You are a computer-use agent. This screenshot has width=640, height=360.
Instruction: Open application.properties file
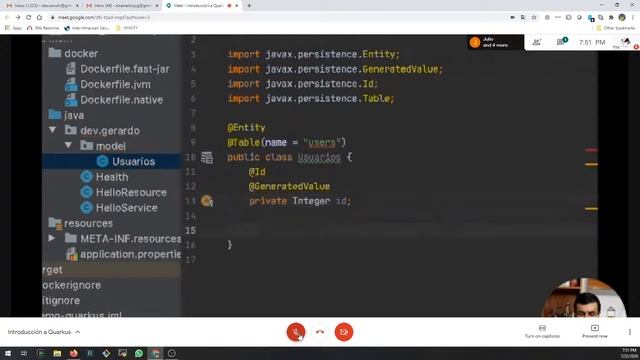point(123,254)
